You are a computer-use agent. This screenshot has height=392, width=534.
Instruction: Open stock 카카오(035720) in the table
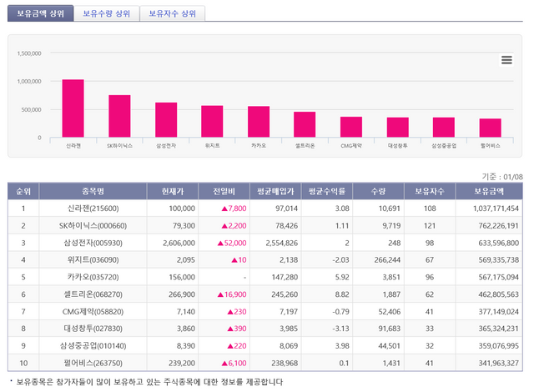93,278
